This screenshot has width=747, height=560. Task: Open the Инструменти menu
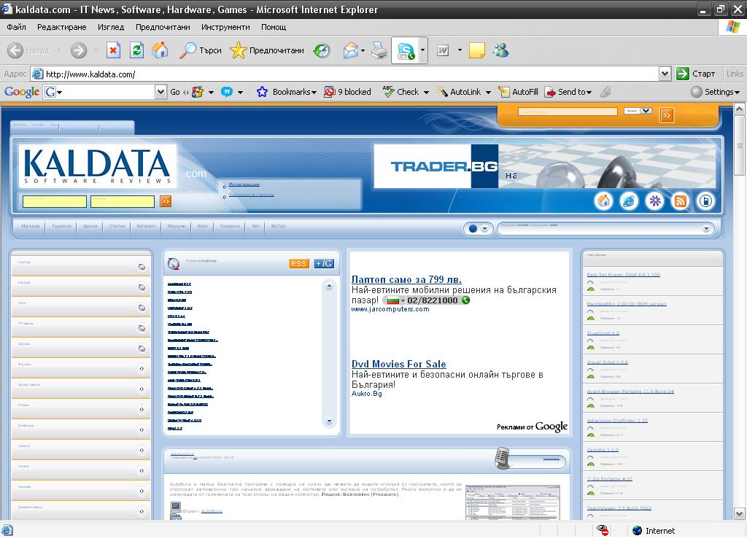[x=225, y=27]
